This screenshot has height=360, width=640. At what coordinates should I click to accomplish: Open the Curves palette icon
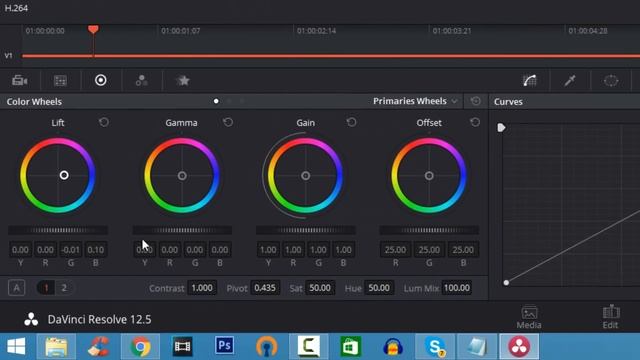point(530,80)
